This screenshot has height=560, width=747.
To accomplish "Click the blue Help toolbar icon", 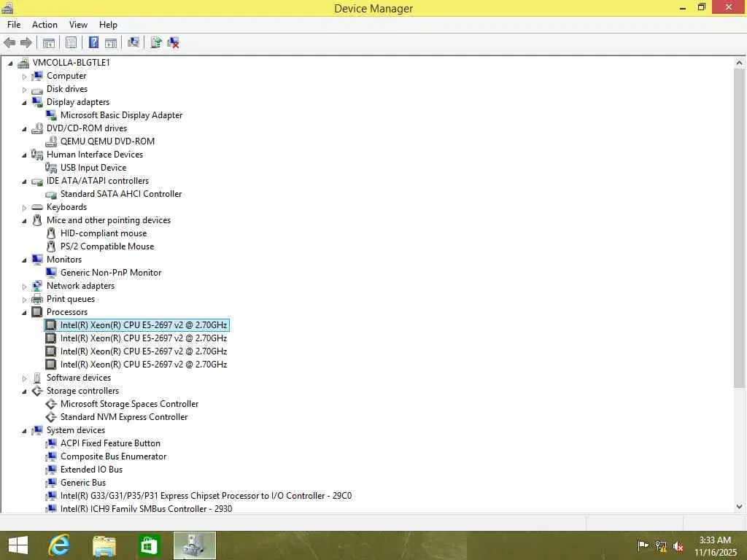I will click(94, 43).
